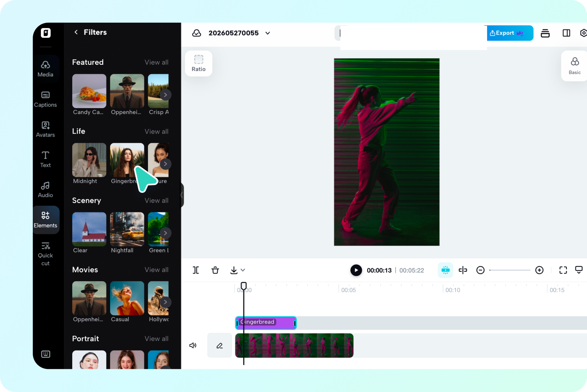Apply the Casual filter
The width and height of the screenshot is (587, 392).
(x=127, y=298)
